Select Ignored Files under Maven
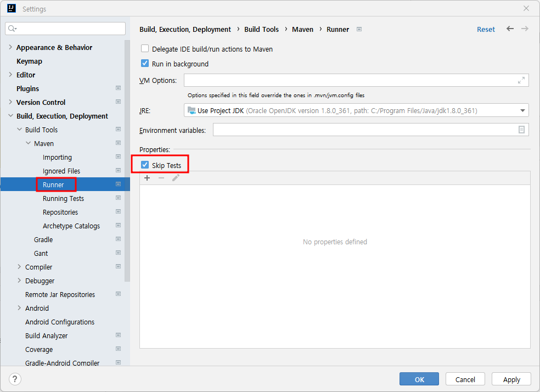540x392 pixels. point(61,171)
